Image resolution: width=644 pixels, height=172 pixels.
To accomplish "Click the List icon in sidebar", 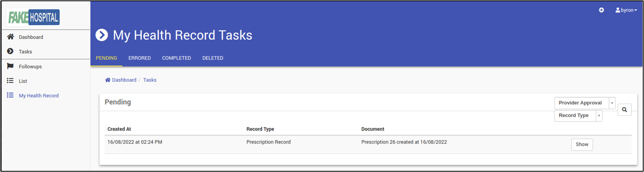I will click(x=10, y=81).
